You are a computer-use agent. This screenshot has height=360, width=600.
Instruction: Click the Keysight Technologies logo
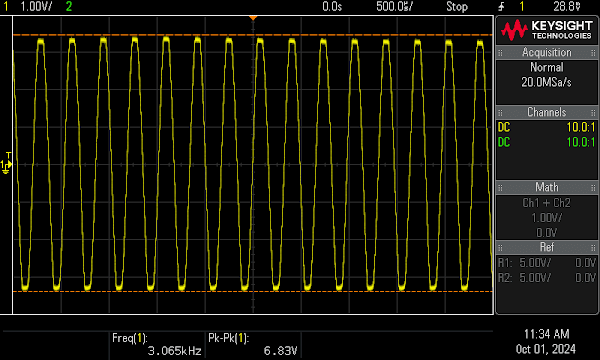pos(547,30)
